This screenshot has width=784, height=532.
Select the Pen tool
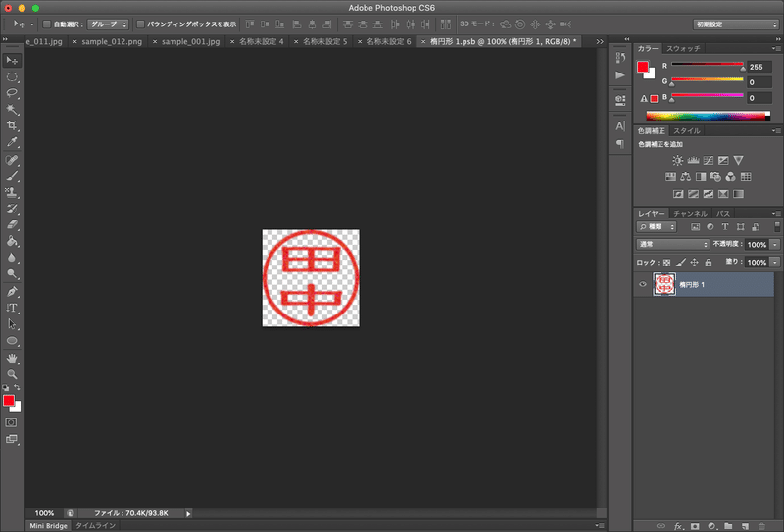click(12, 292)
